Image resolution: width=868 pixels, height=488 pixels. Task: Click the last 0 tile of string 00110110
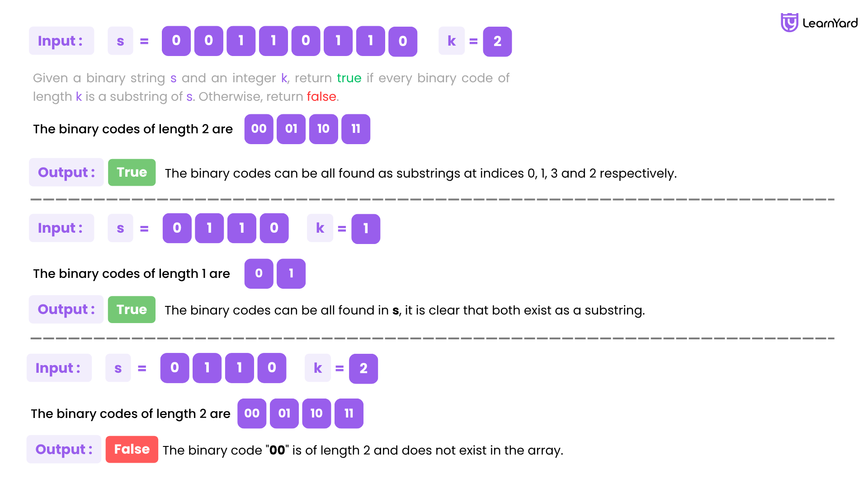[403, 42]
